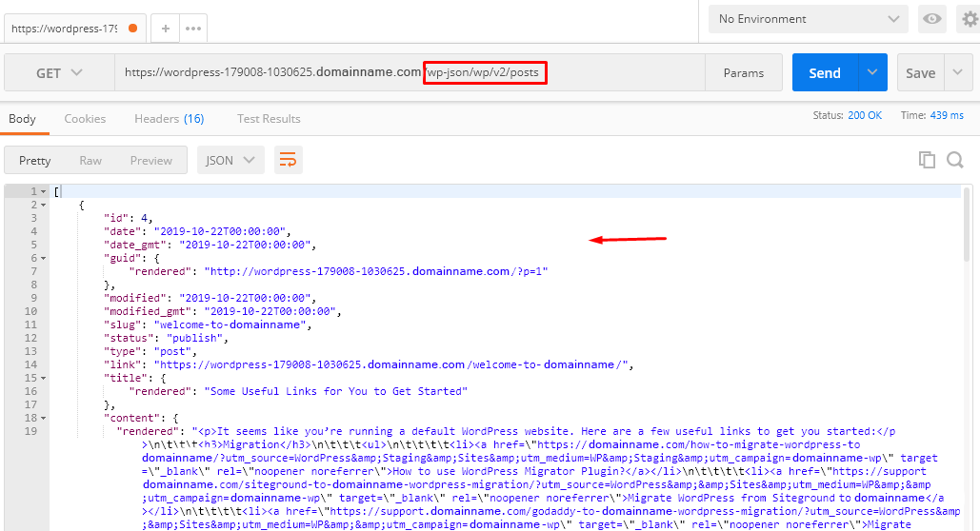Open a new request tab with plus icon
The height and width of the screenshot is (531, 980).
pos(165,29)
